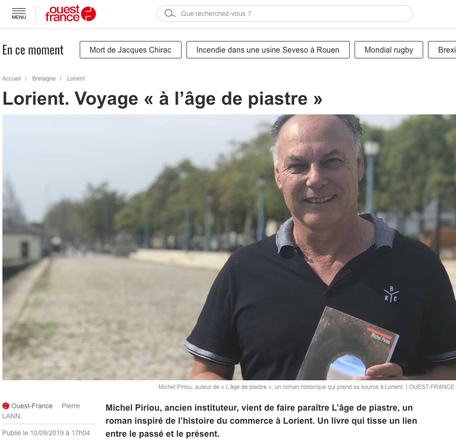The image size is (456, 443).
Task: Go to the Accueil breadcrumb link
Action: click(11, 79)
